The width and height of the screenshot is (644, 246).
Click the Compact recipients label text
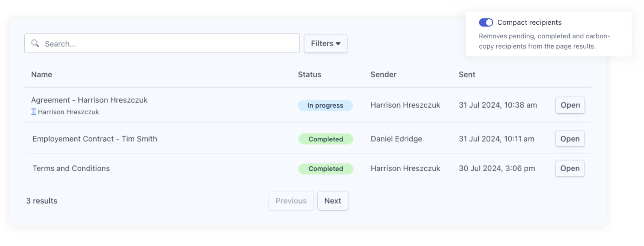tap(529, 22)
